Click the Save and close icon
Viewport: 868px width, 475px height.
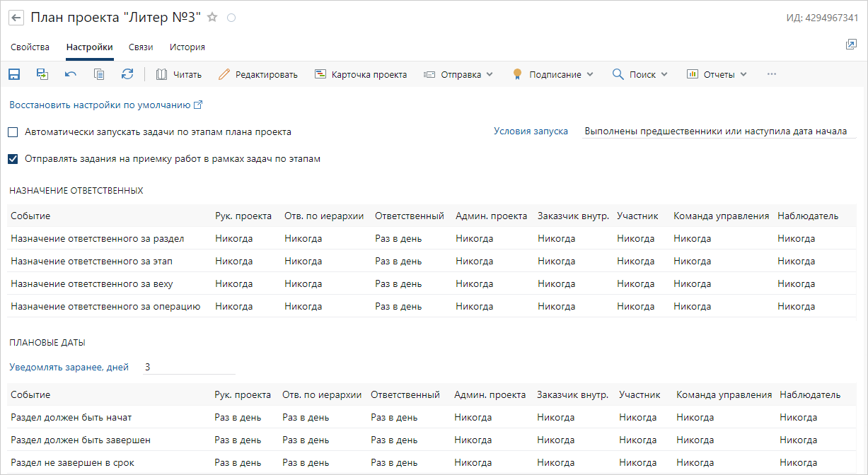[42, 74]
